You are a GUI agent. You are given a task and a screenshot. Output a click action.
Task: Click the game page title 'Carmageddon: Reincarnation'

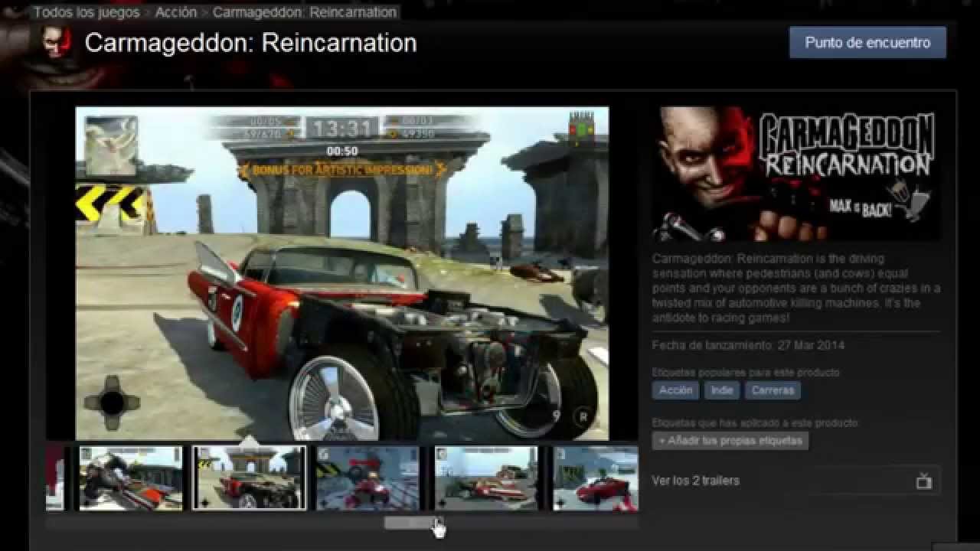click(x=251, y=44)
